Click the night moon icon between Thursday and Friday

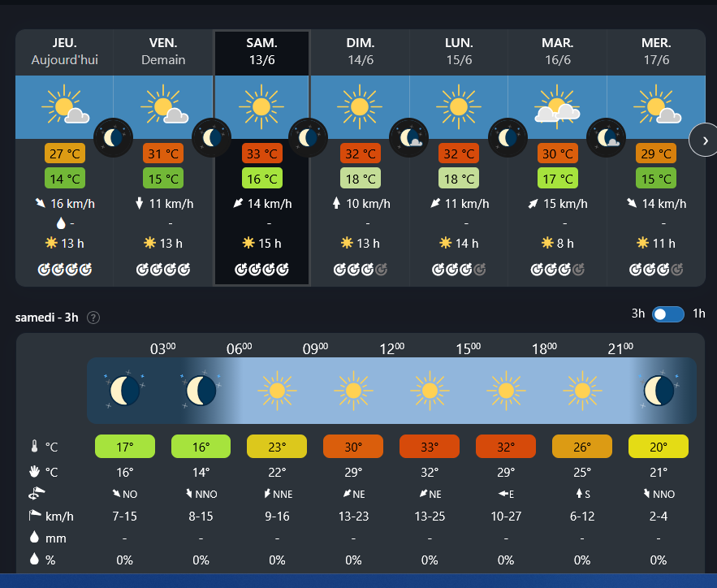tap(113, 137)
